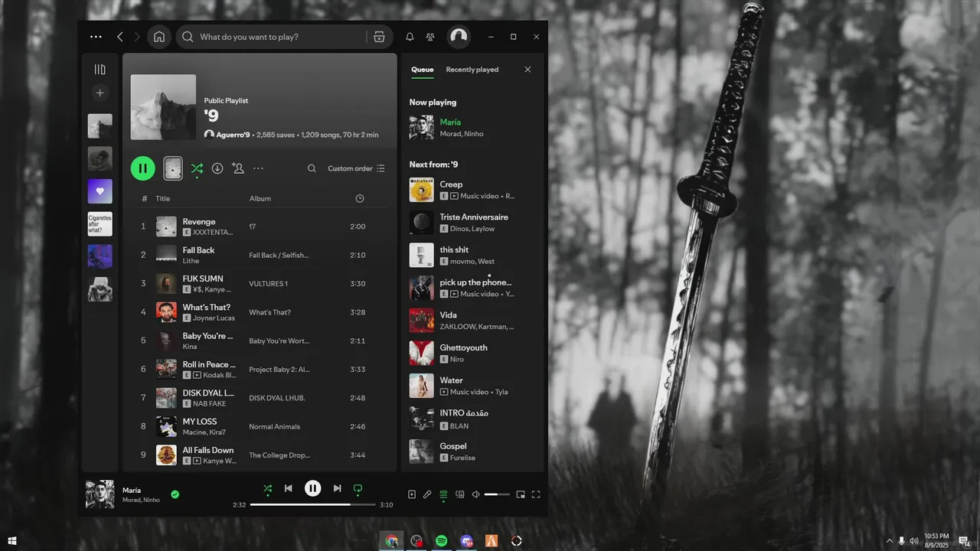Screen dimensions: 980x551
Task: Toggle shuffle in the player bar
Action: click(267, 488)
